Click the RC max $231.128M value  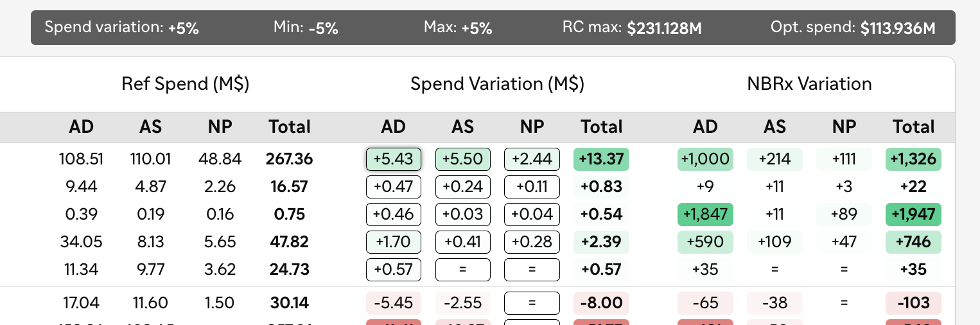664,28
